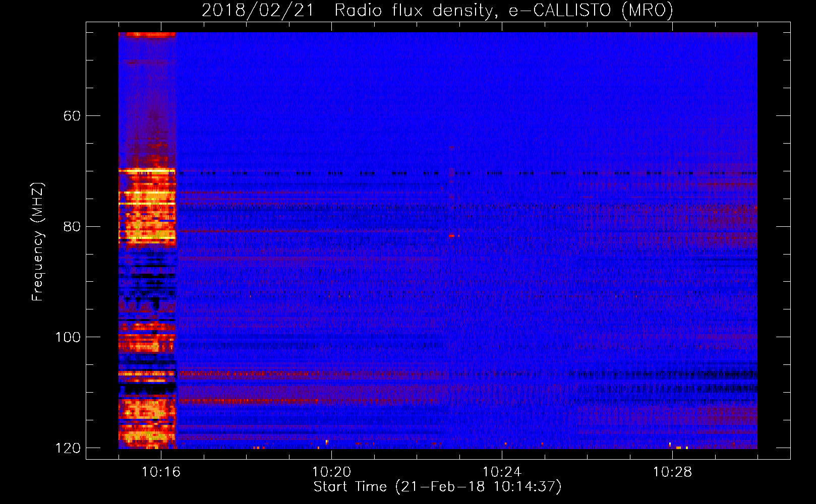Click the "10:16" time tick label
This screenshot has width=816, height=504.
click(161, 472)
